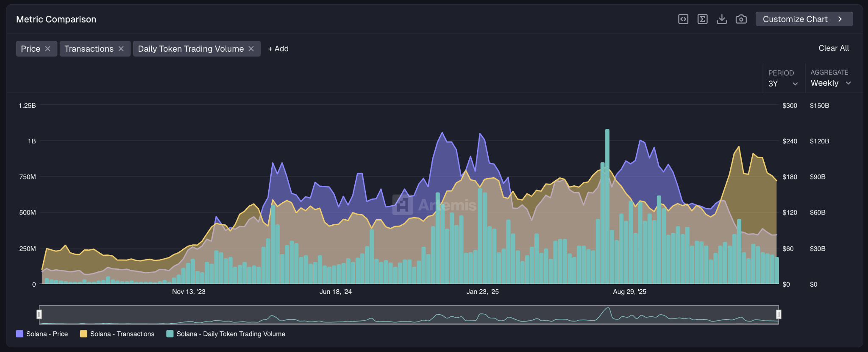Take a chart snapshot with camera icon
The image size is (868, 352).
click(x=741, y=19)
